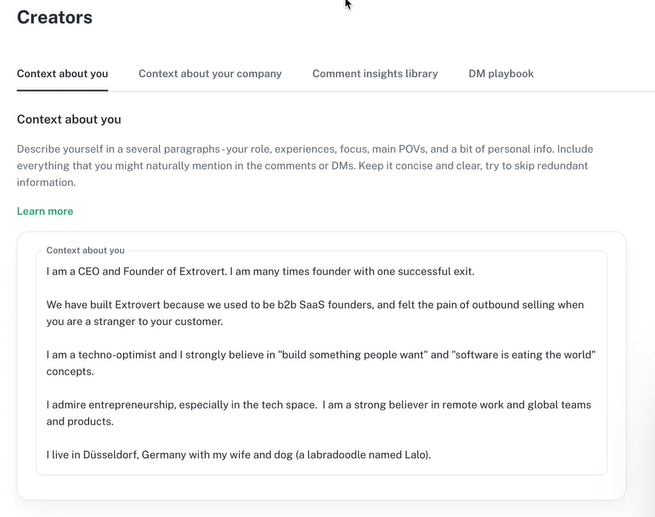Place cursor after 'stranger to your customer.'
Screen dimensions: 655x517
(x=224, y=322)
